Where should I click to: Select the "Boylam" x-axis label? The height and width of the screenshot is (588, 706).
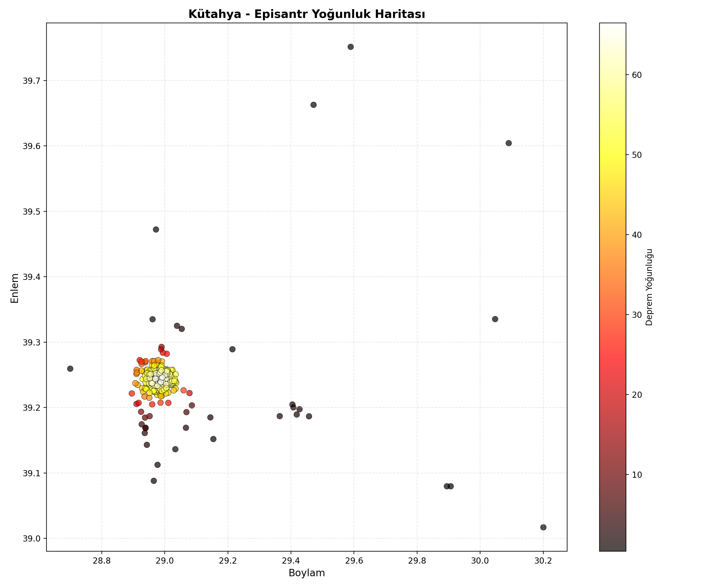pyautogui.click(x=307, y=573)
